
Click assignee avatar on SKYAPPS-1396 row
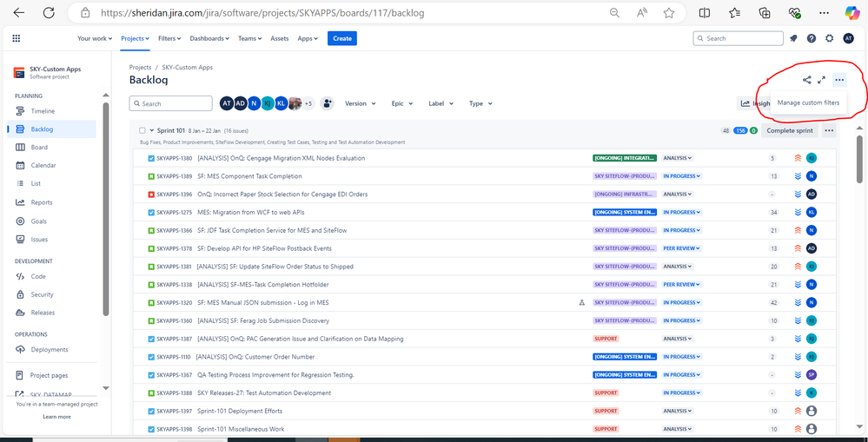click(x=812, y=195)
